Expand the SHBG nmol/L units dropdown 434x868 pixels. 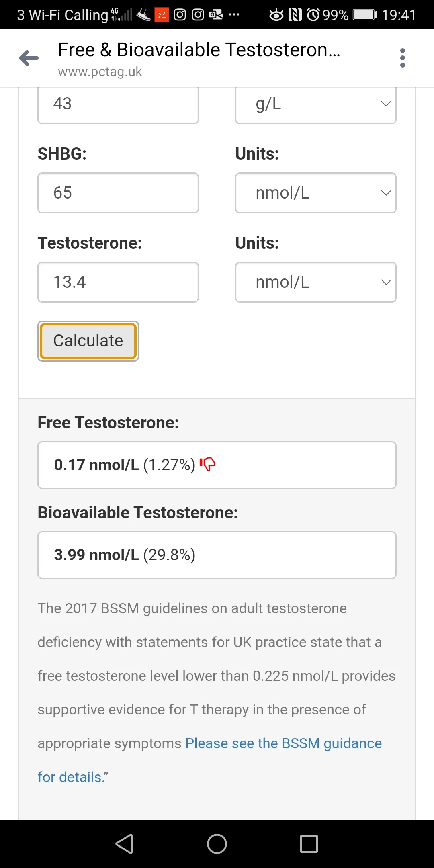coord(316,193)
